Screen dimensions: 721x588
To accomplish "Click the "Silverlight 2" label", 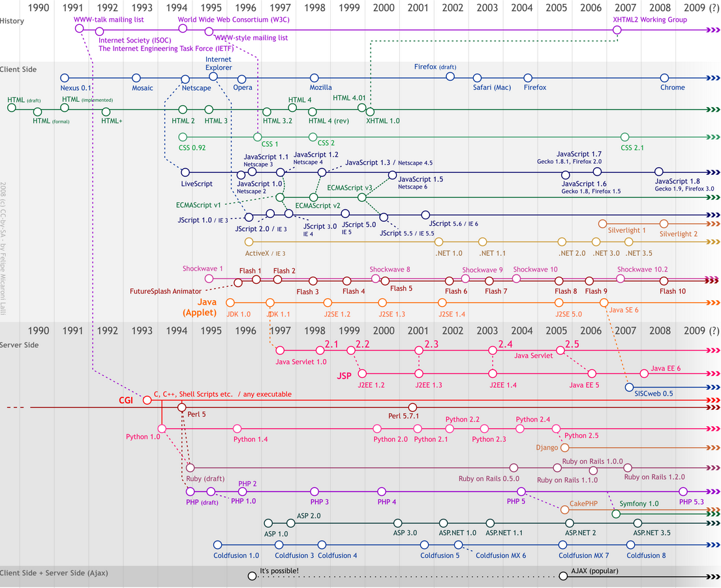I will coord(678,234).
